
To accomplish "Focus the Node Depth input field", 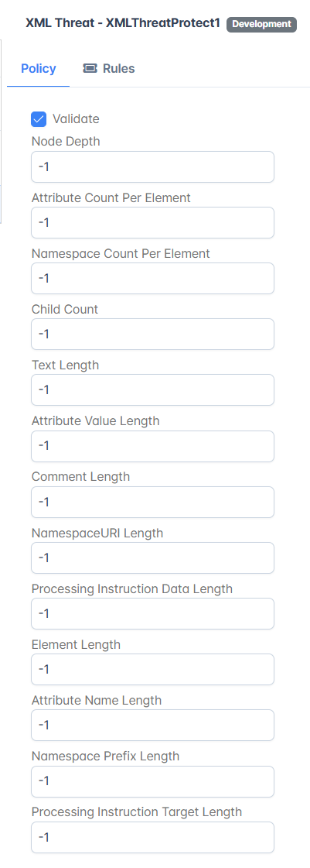I will 152,166.
